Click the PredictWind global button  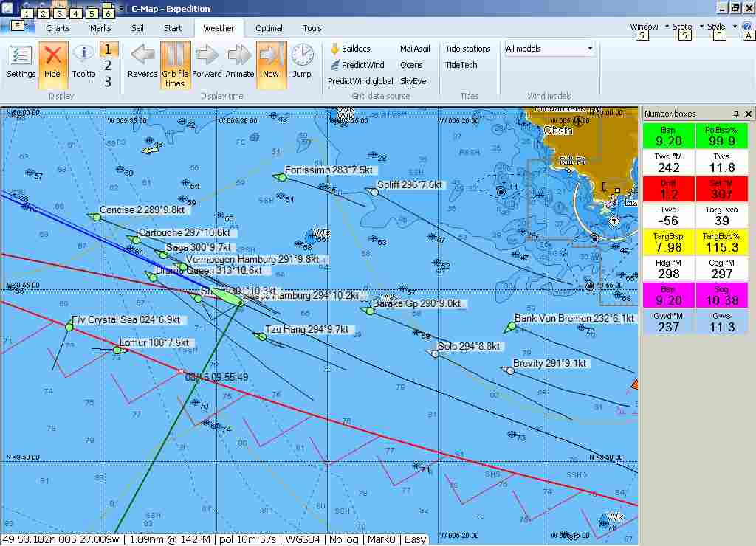(x=360, y=81)
